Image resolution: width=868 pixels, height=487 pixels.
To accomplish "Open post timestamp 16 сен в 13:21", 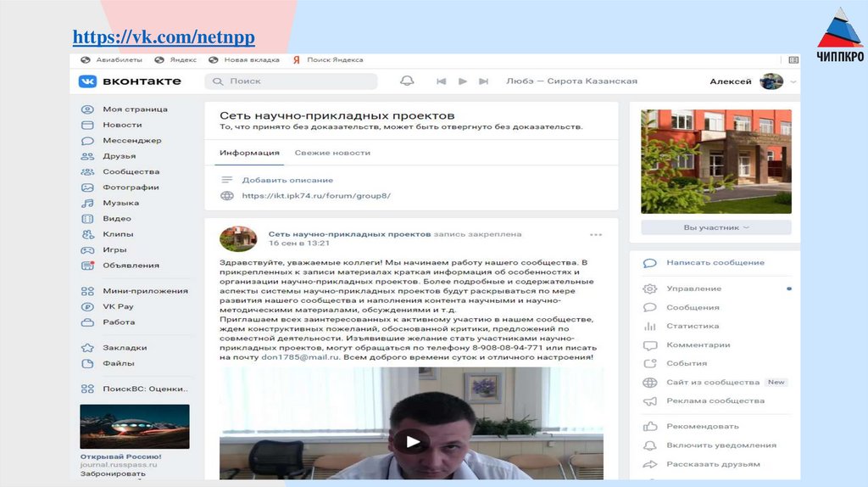I will (x=299, y=243).
